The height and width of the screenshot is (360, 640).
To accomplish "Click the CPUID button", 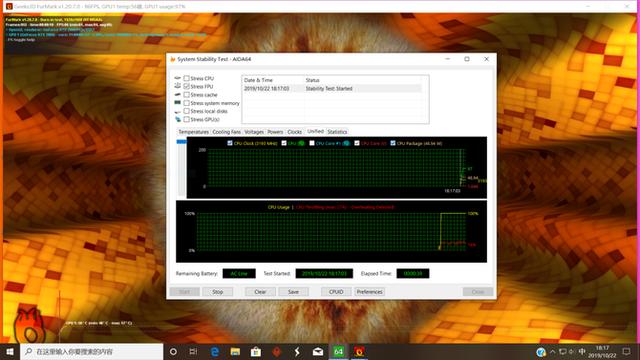I will coord(336,292).
